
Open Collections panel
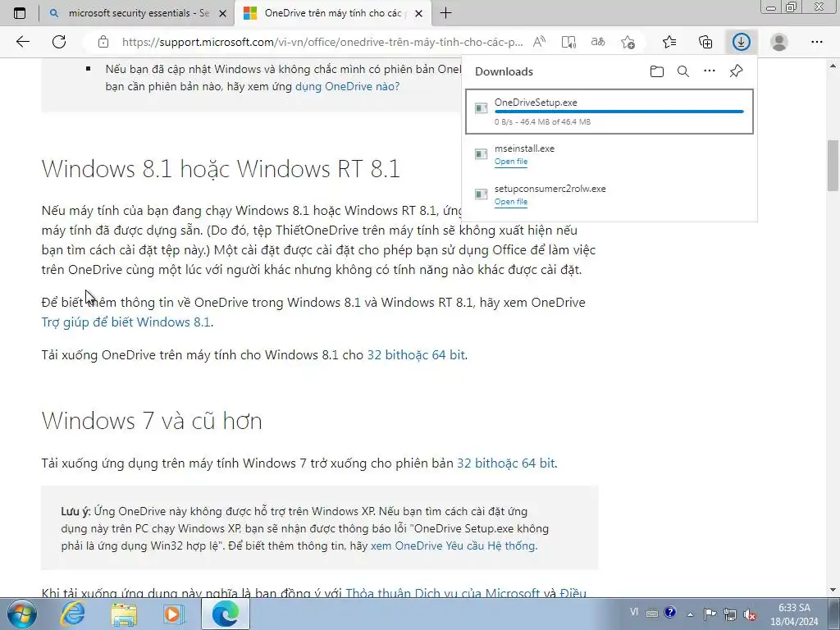click(705, 42)
